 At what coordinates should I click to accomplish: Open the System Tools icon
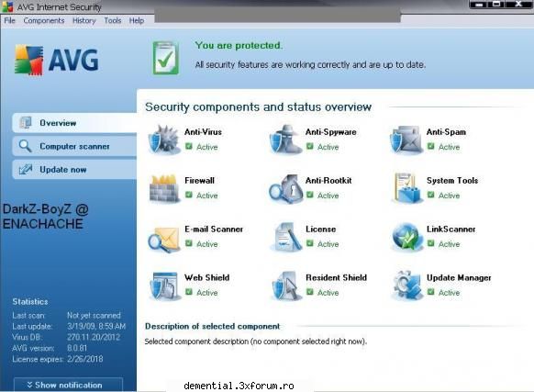click(406, 188)
